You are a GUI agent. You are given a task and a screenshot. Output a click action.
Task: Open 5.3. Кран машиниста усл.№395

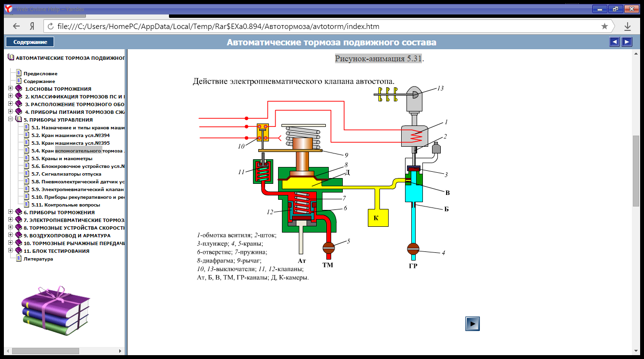(70, 143)
